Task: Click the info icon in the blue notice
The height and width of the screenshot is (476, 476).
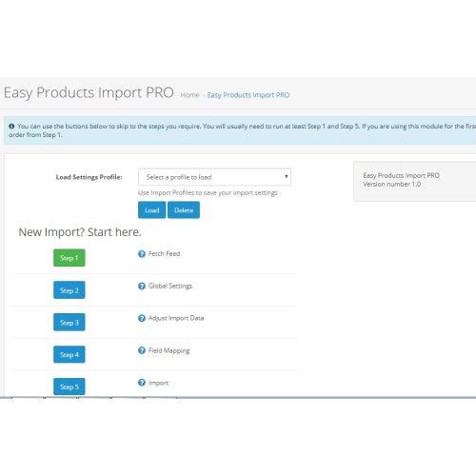Action: (11, 127)
